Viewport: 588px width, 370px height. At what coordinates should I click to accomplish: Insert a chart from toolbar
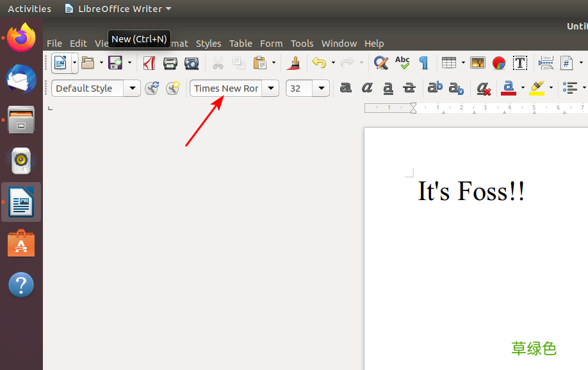499,63
